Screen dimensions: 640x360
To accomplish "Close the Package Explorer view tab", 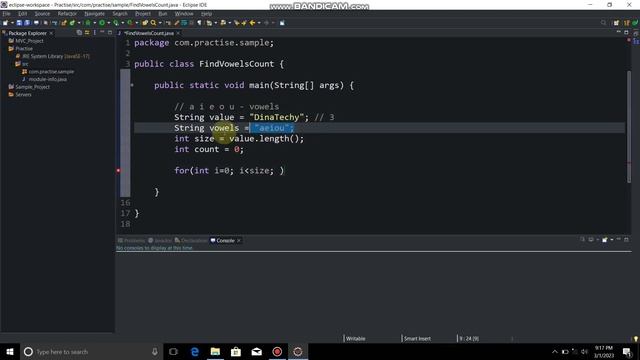I will (51, 33).
